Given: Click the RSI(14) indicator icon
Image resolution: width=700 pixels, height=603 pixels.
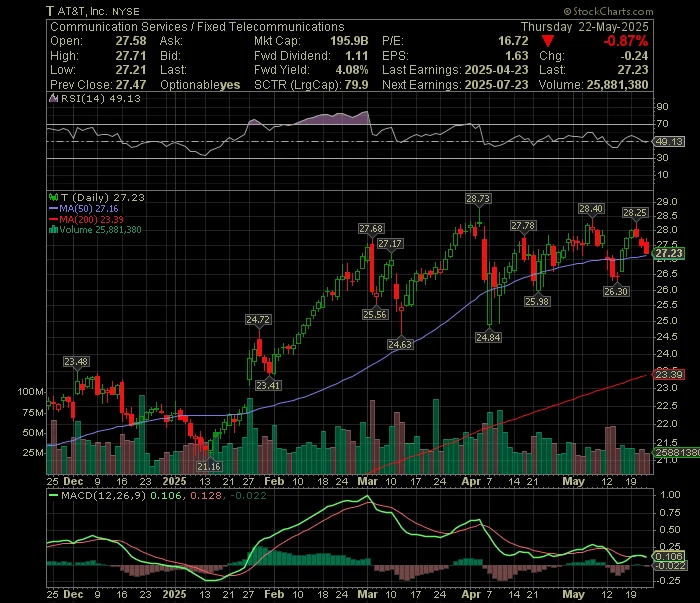Looking at the screenshot, I should click(x=54, y=99).
